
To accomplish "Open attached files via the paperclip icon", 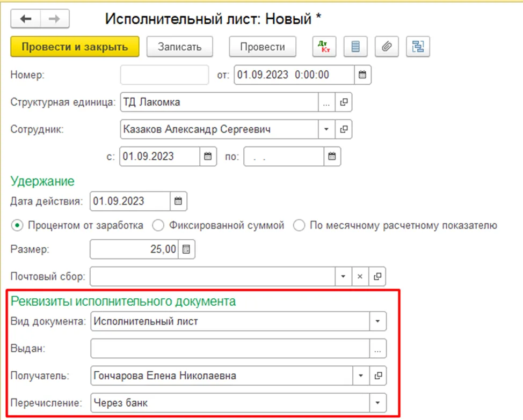I will pos(387,47).
